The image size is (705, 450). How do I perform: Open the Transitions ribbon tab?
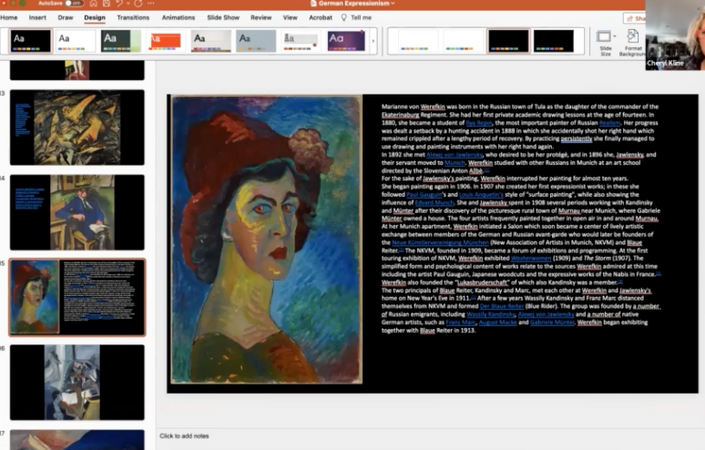[x=133, y=18]
